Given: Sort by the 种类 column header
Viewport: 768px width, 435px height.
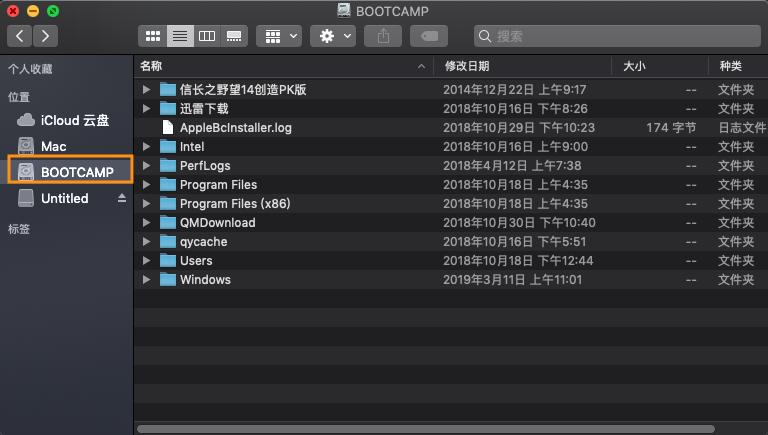Looking at the screenshot, I should (x=738, y=66).
